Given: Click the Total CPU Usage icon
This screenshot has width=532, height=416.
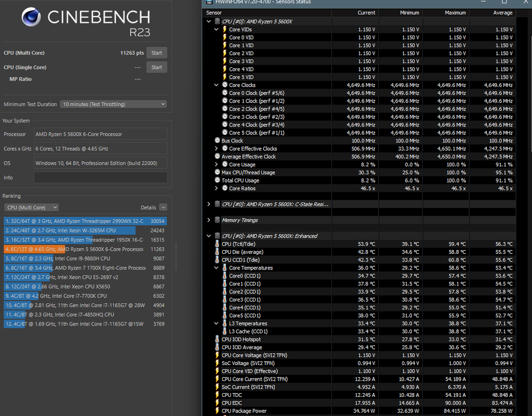Looking at the screenshot, I should (217, 180).
